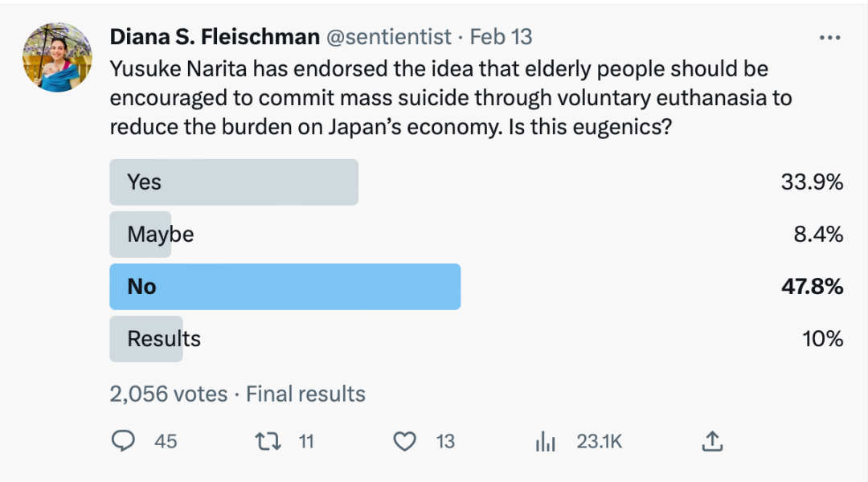The height and width of the screenshot is (482, 868).
Task: Open the view analytics bar chart icon
Action: click(x=546, y=441)
